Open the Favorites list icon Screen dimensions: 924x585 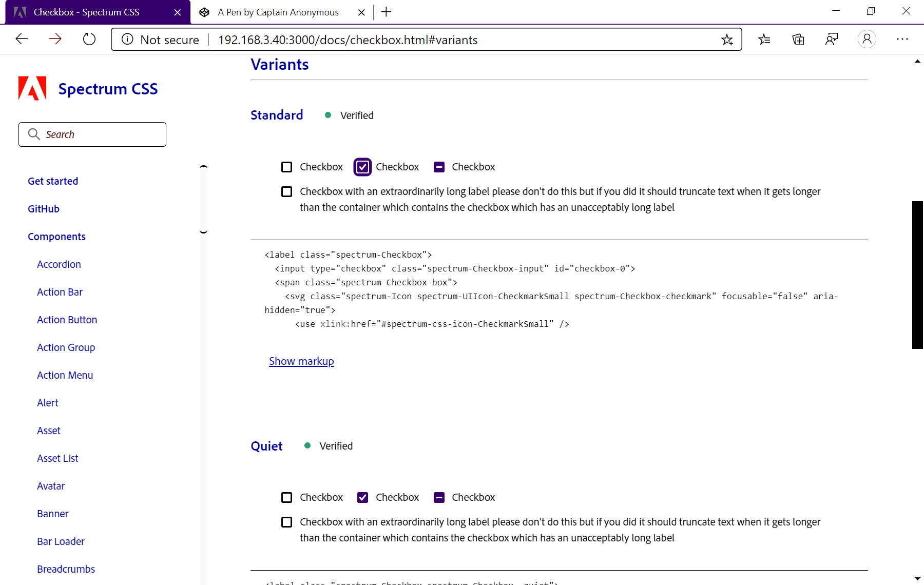[x=764, y=40]
